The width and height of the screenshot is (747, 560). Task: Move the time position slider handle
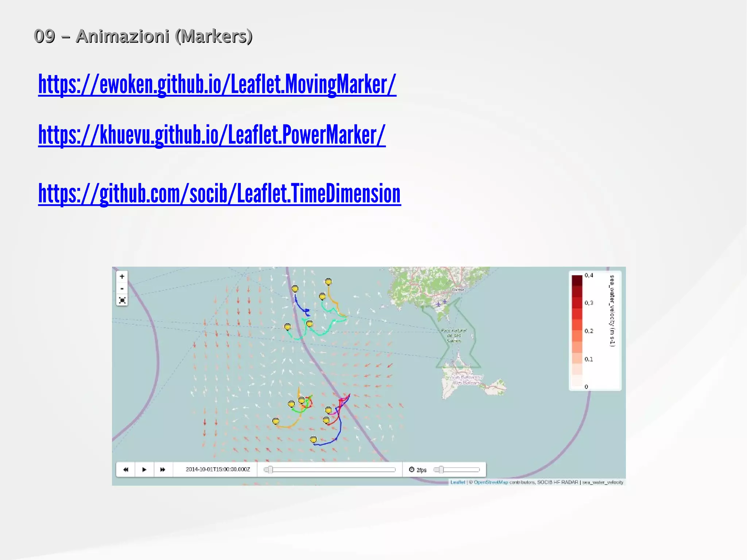click(270, 470)
